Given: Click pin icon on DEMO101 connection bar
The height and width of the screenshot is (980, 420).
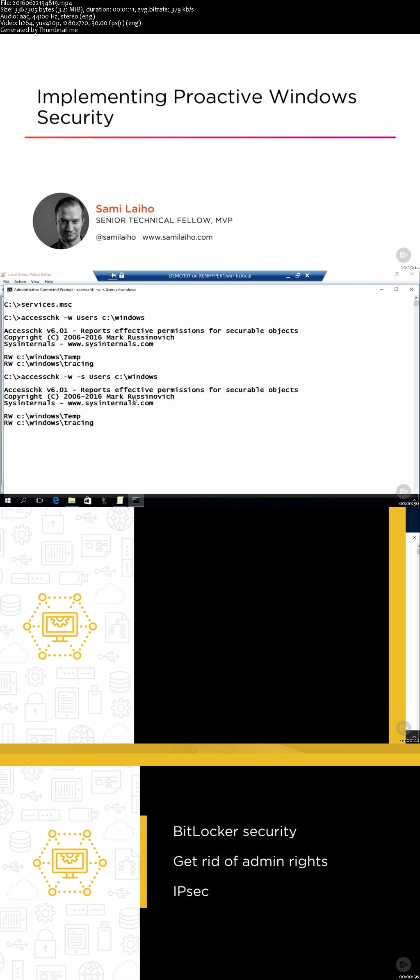Looking at the screenshot, I should tap(113, 275).
